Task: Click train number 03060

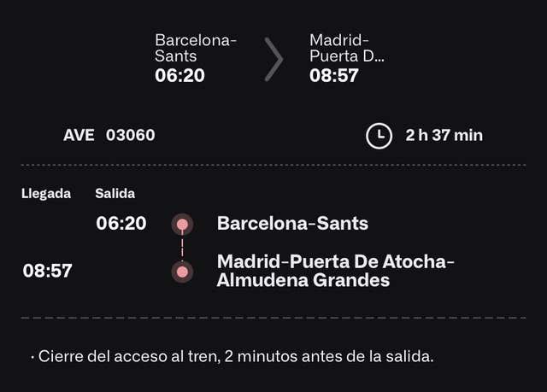Action: click(130, 135)
